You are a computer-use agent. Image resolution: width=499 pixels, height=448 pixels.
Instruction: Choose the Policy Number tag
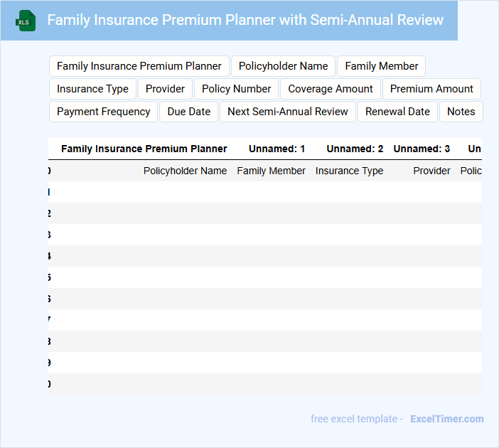(236, 89)
